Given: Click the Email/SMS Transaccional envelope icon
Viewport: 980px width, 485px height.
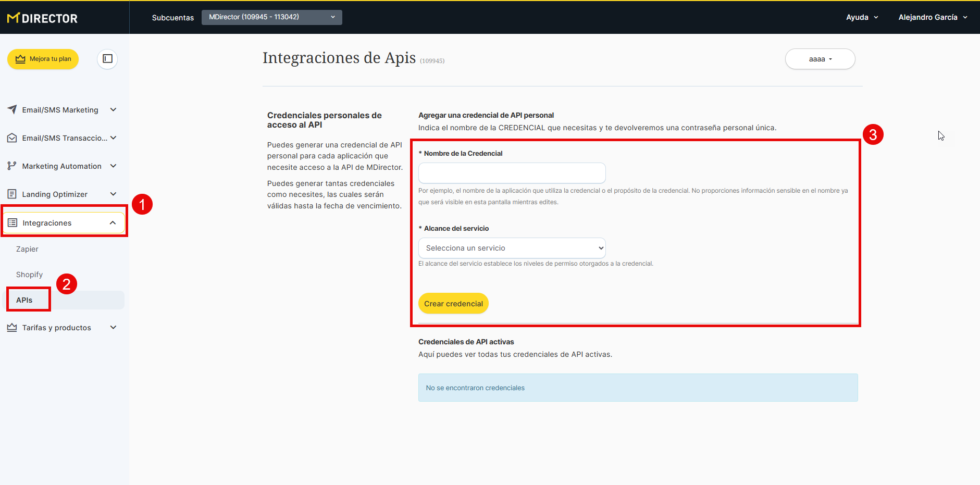Looking at the screenshot, I should coord(12,138).
